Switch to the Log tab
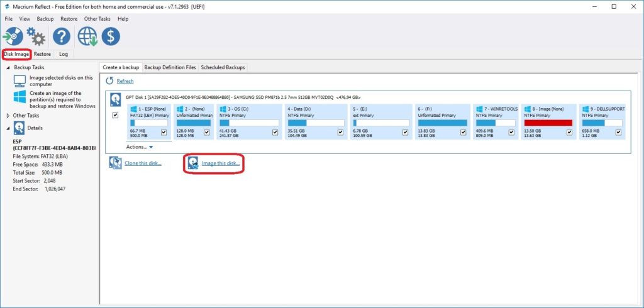Viewport: 644px width, 308px height. (64, 54)
